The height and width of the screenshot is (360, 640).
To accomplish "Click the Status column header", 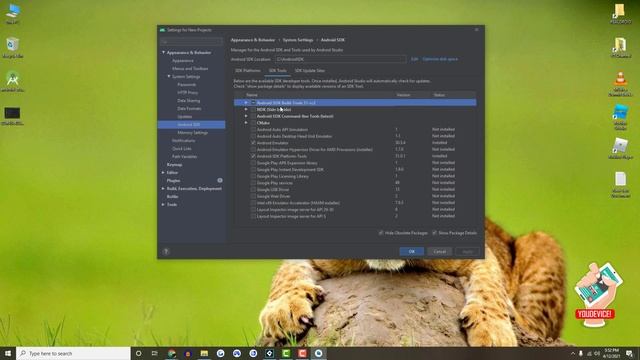I will pyautogui.click(x=439, y=95).
